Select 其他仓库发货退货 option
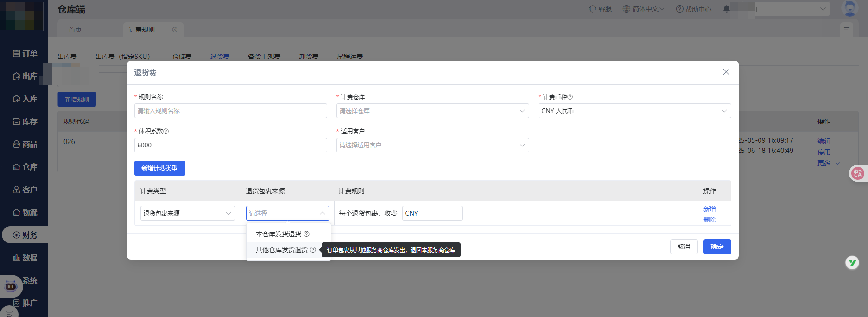 click(x=281, y=250)
